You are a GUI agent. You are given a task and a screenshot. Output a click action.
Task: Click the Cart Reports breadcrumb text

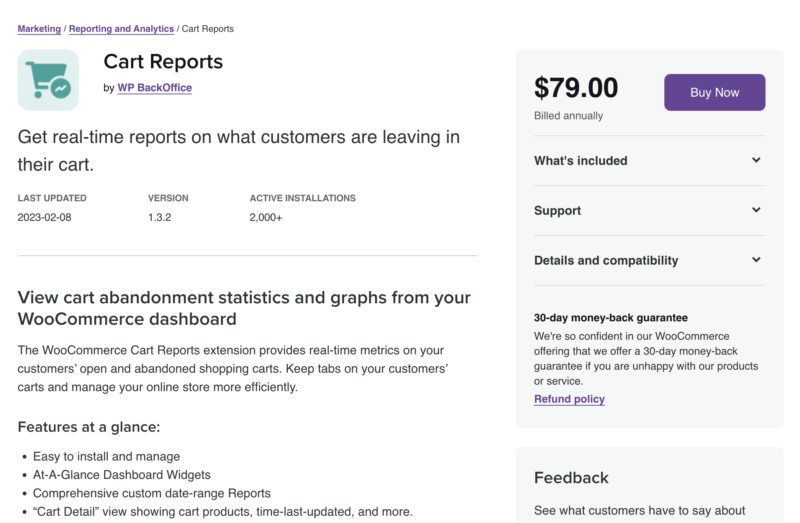click(208, 29)
